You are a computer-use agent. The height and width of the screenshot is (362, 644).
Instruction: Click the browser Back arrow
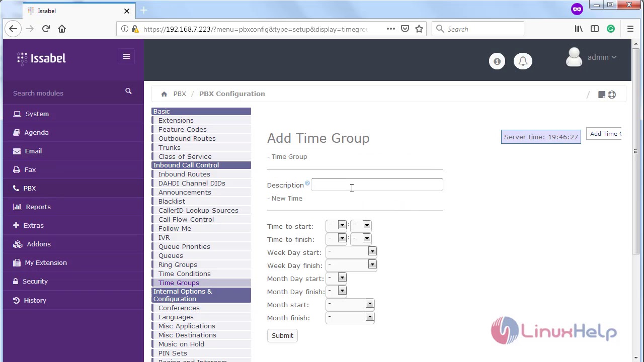click(x=13, y=29)
